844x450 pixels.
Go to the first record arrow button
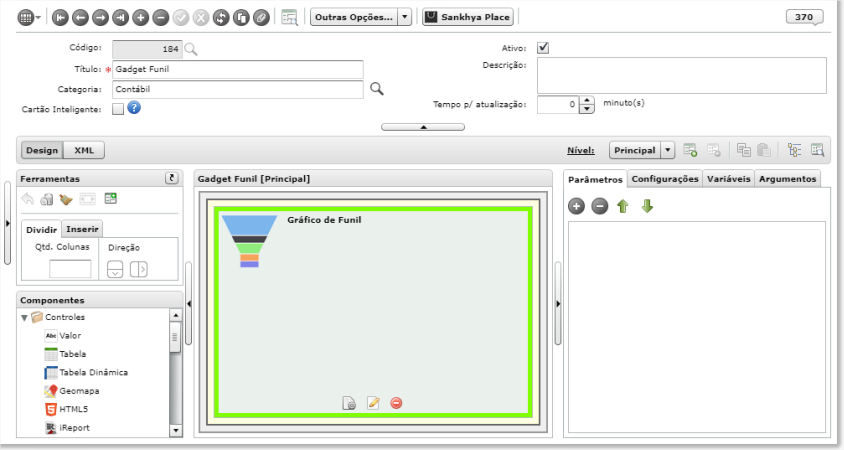[x=60, y=18]
